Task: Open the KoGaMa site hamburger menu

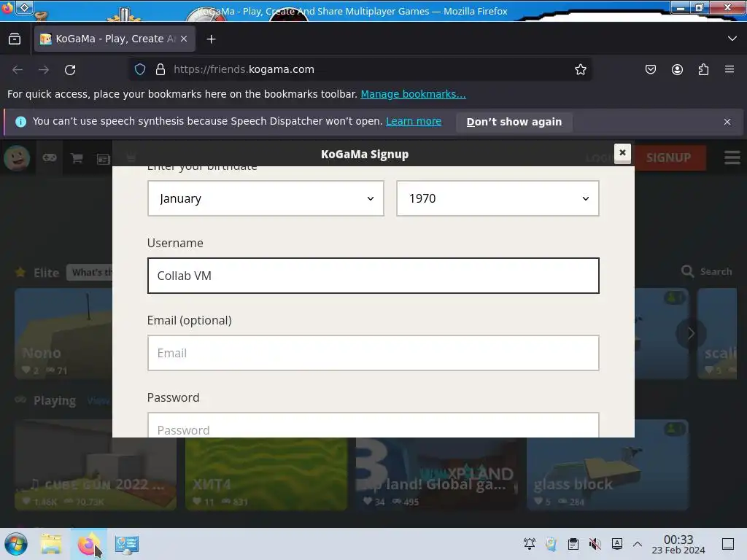Action: pyautogui.click(x=732, y=157)
